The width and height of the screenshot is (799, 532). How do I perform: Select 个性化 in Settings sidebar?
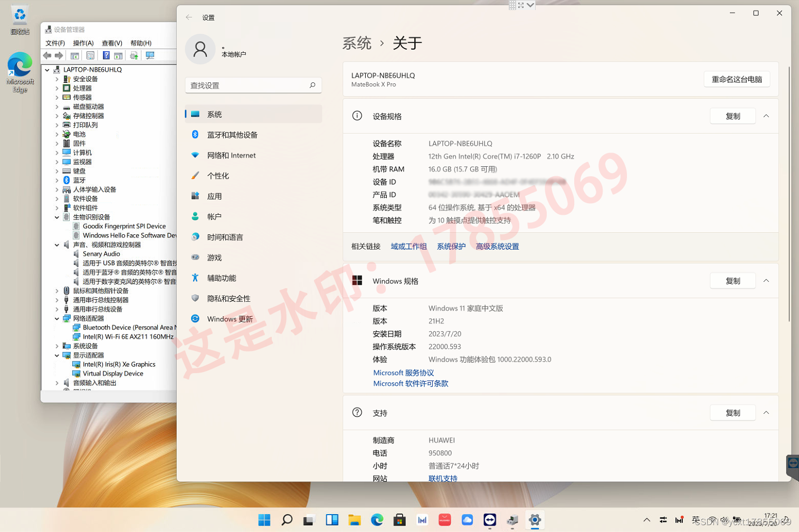[253, 176]
